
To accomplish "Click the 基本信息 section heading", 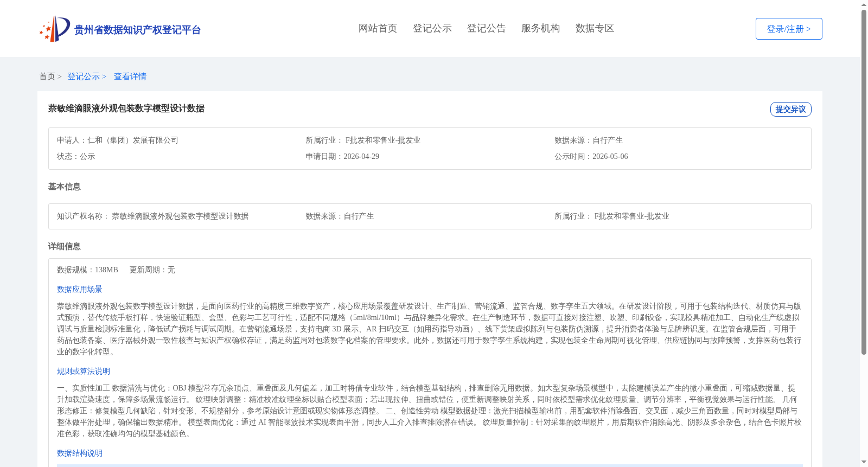I will click(64, 187).
